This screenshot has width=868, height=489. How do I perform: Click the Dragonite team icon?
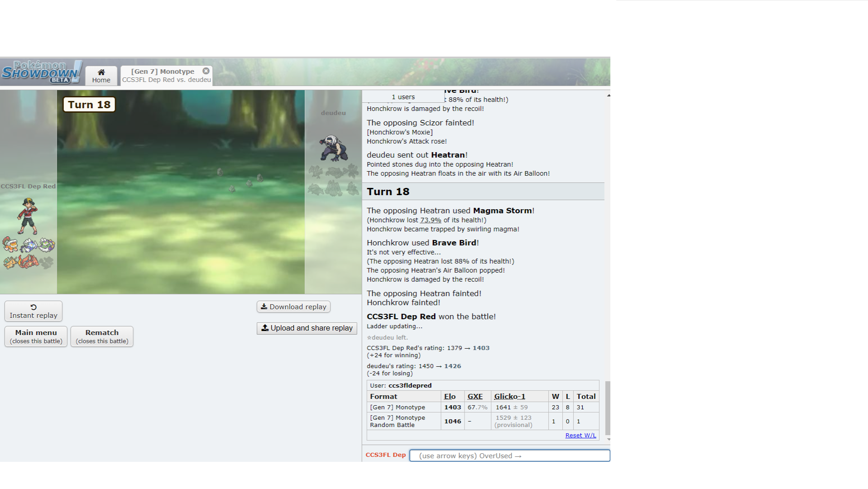10,262
